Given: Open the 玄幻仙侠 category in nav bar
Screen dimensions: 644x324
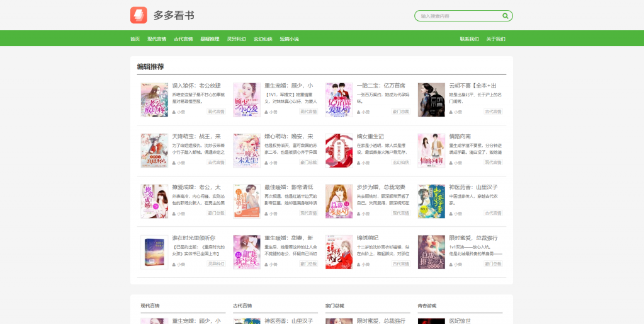Looking at the screenshot, I should click(x=263, y=39).
